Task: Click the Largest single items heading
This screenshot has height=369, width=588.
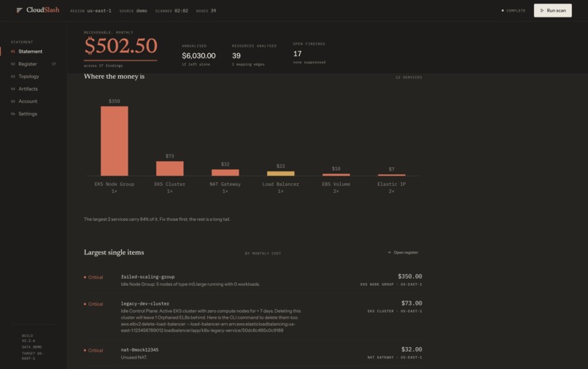Action: point(114,252)
